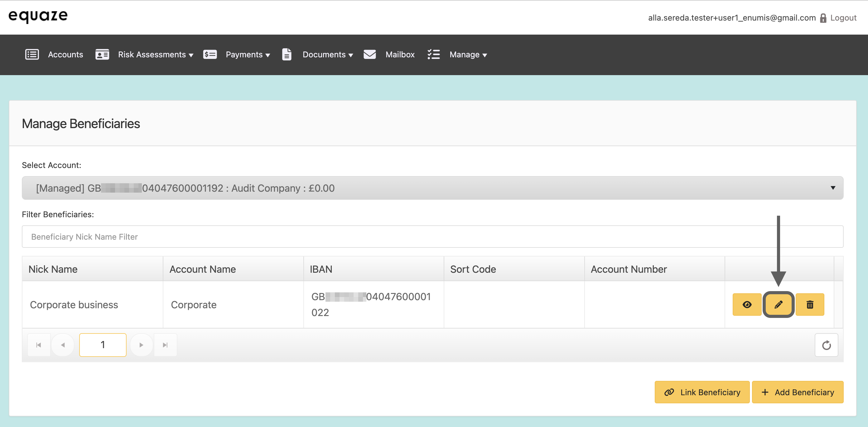Click the Logout link
Viewport: 868px width, 427px height.
[843, 18]
